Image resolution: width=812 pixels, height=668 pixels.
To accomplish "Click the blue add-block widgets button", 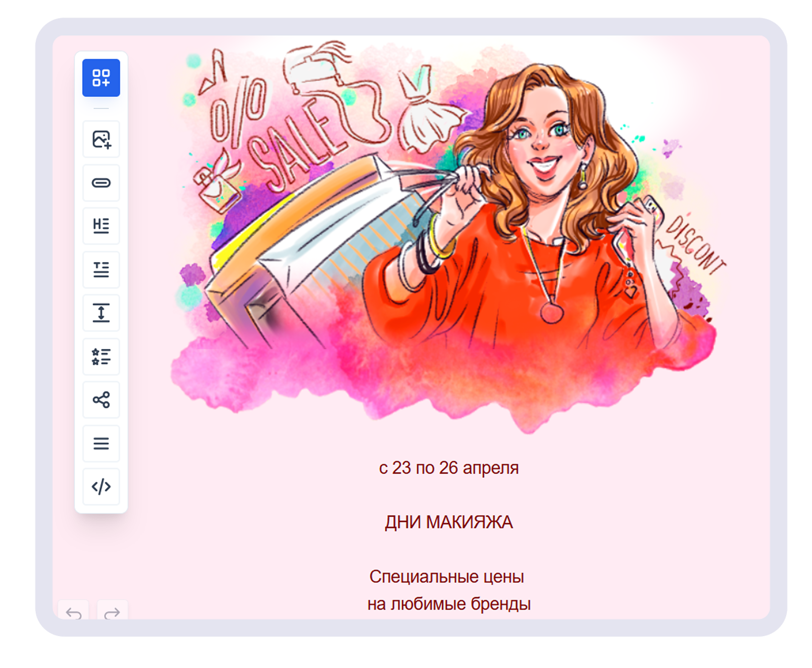I will pyautogui.click(x=101, y=78).
